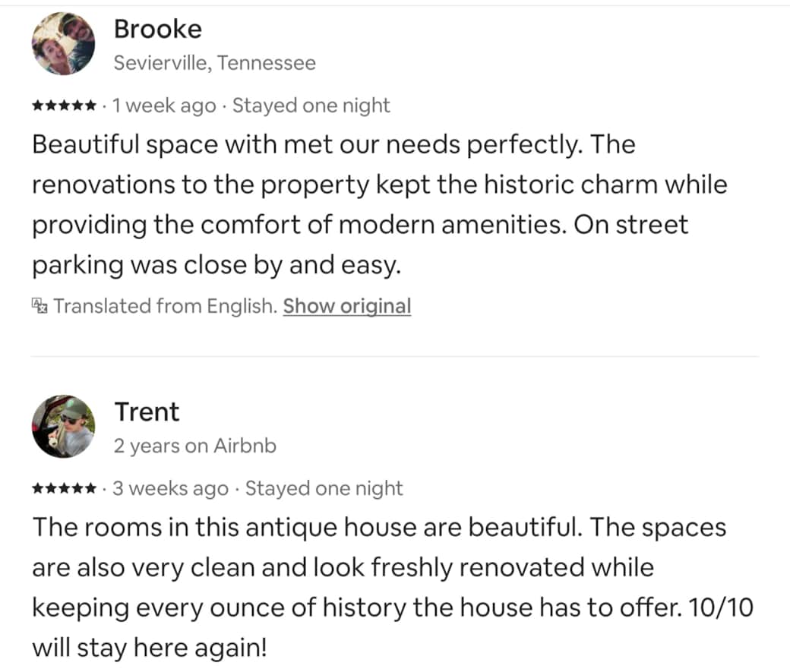Open Trent's profile photo
Screen dimensions: 790x672
[64, 426]
